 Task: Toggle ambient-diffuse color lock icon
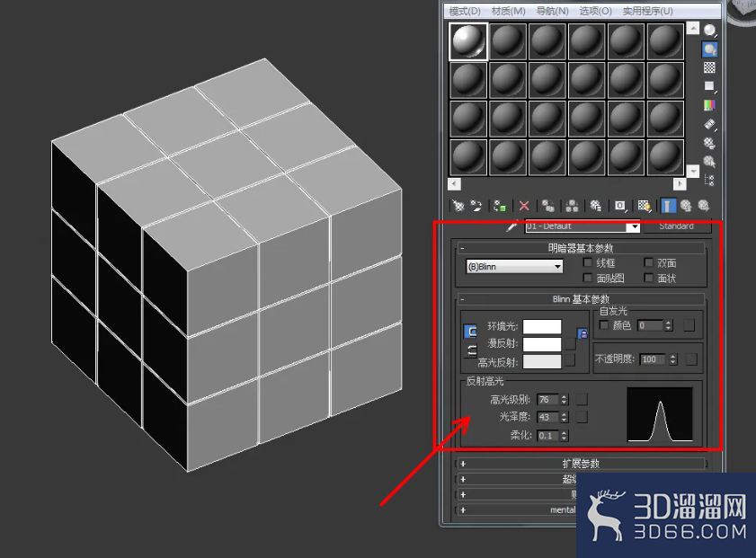(583, 333)
